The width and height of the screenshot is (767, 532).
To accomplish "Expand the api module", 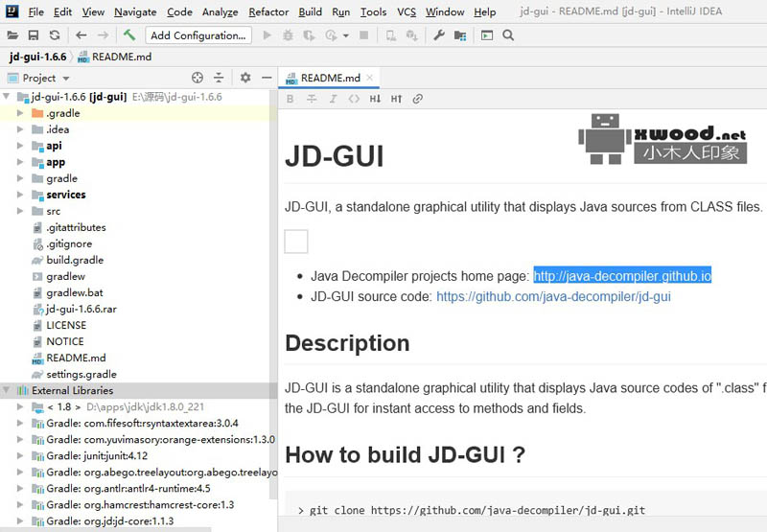I will [x=20, y=146].
